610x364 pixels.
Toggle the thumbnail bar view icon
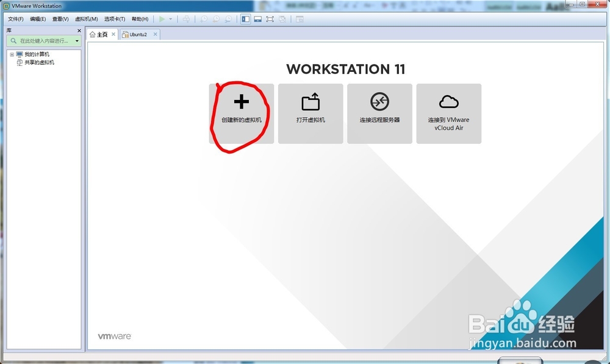pyautogui.click(x=257, y=19)
